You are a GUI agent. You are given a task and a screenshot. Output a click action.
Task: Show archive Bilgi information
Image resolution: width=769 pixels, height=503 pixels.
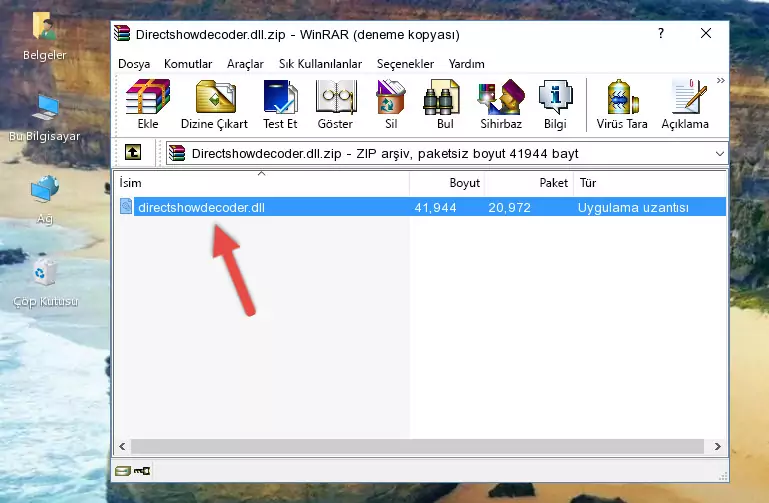click(x=555, y=104)
